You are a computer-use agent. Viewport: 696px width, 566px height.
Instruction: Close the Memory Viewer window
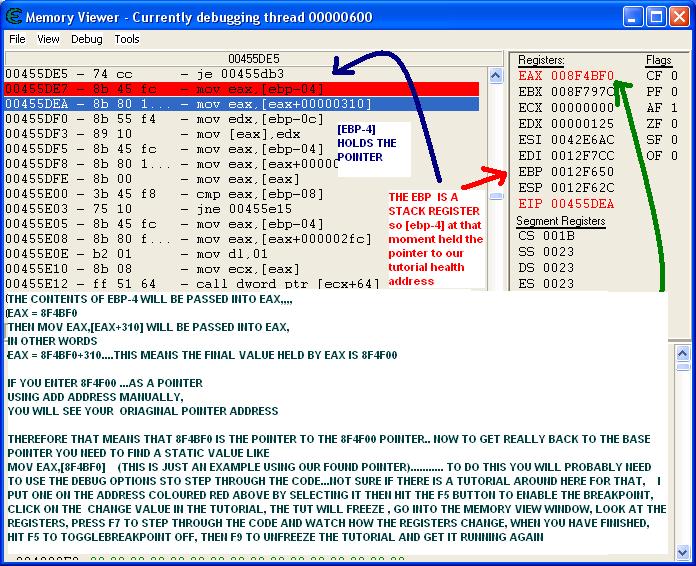coord(679,17)
